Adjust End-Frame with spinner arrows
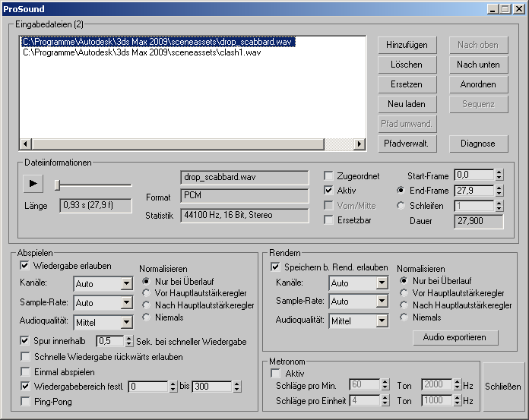This screenshot has height=420, width=529. (499, 191)
